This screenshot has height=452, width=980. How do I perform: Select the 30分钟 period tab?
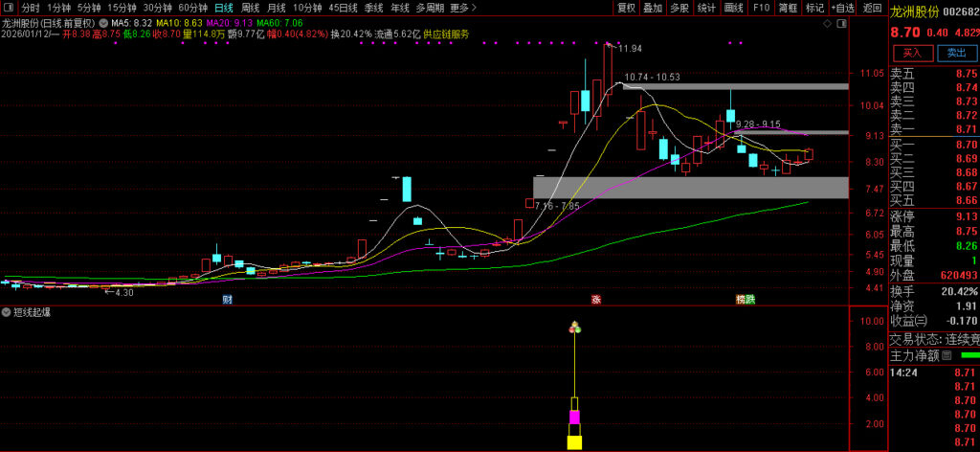click(157, 7)
